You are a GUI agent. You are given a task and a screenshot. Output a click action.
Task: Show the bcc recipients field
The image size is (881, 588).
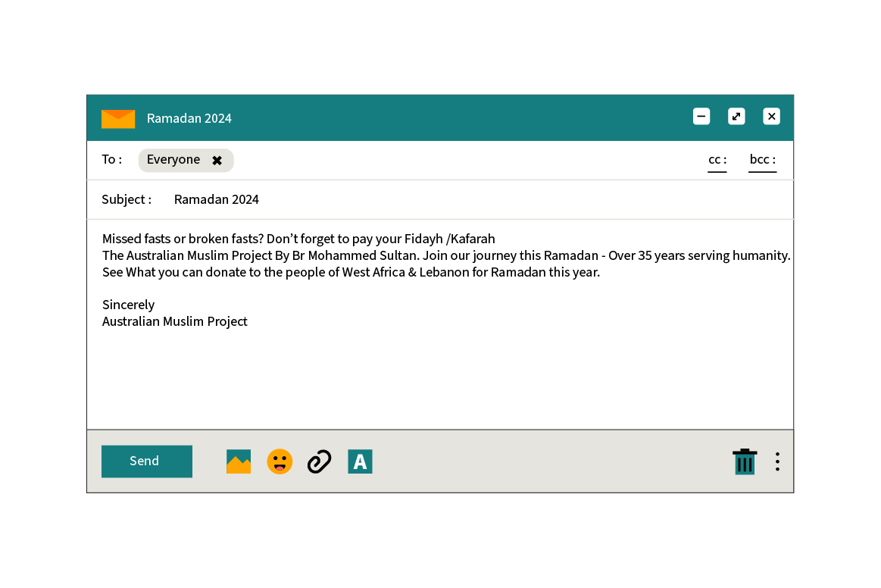(762, 160)
